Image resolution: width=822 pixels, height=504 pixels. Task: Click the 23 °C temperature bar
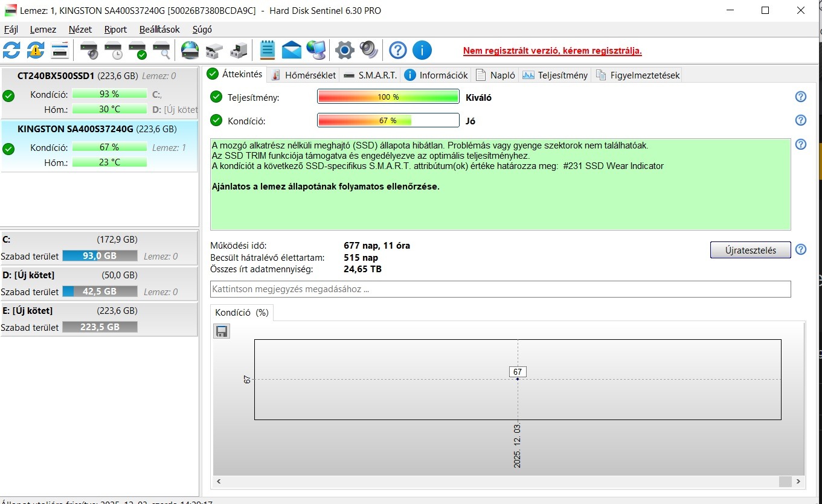pyautogui.click(x=109, y=162)
